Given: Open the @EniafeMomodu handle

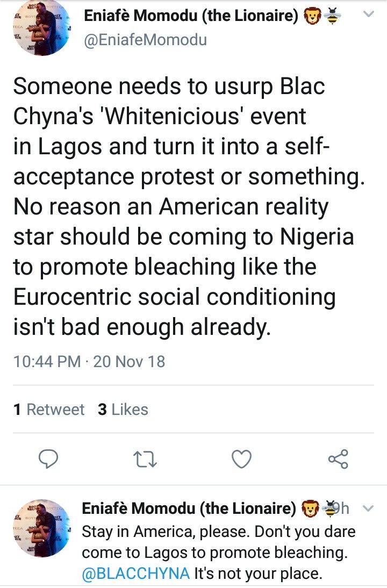Looking at the screenshot, I should [145, 40].
